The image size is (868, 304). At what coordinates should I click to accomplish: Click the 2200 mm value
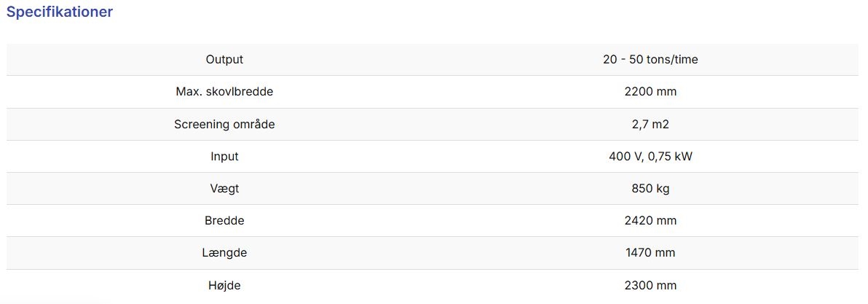tap(650, 92)
